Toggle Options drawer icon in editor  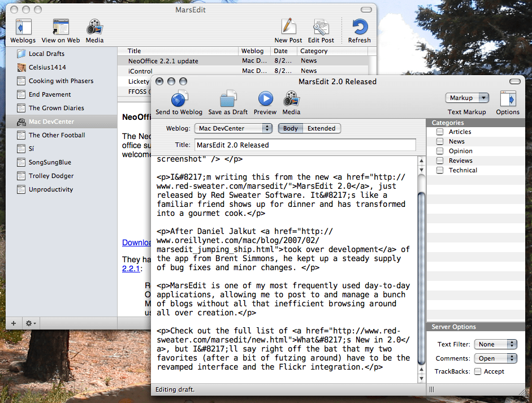tap(508, 103)
